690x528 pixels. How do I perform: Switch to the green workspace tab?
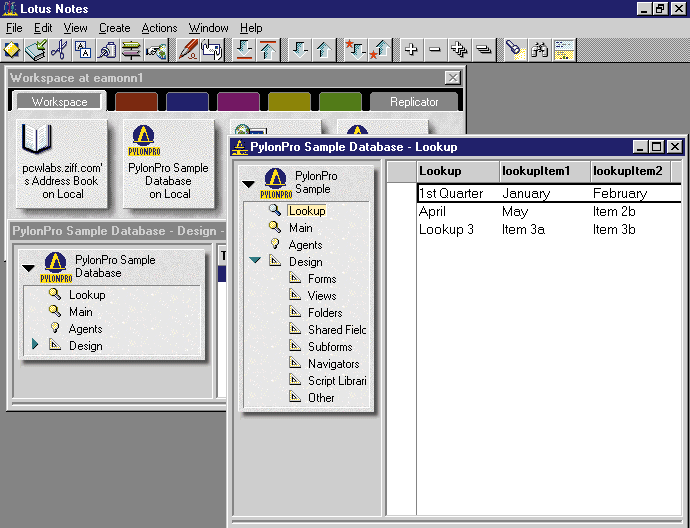click(340, 102)
